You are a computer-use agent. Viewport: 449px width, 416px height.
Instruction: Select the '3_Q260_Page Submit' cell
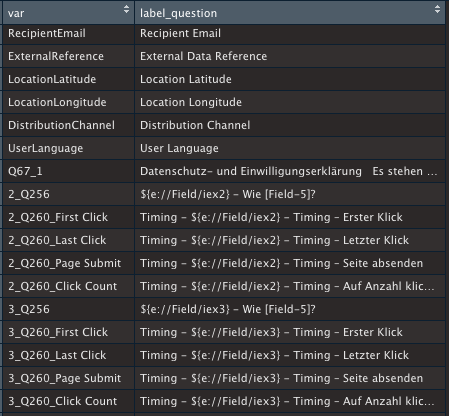[69, 378]
